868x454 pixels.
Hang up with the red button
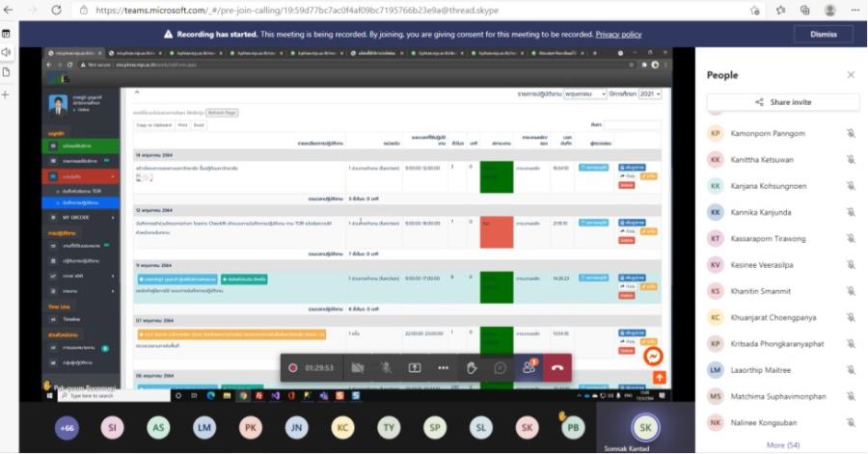556,367
